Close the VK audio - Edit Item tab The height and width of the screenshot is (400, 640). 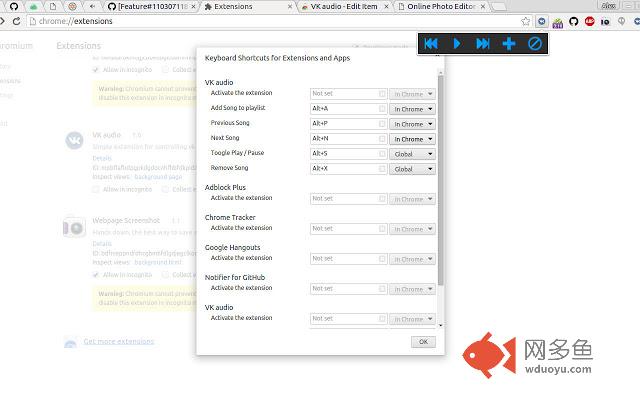[x=386, y=7]
